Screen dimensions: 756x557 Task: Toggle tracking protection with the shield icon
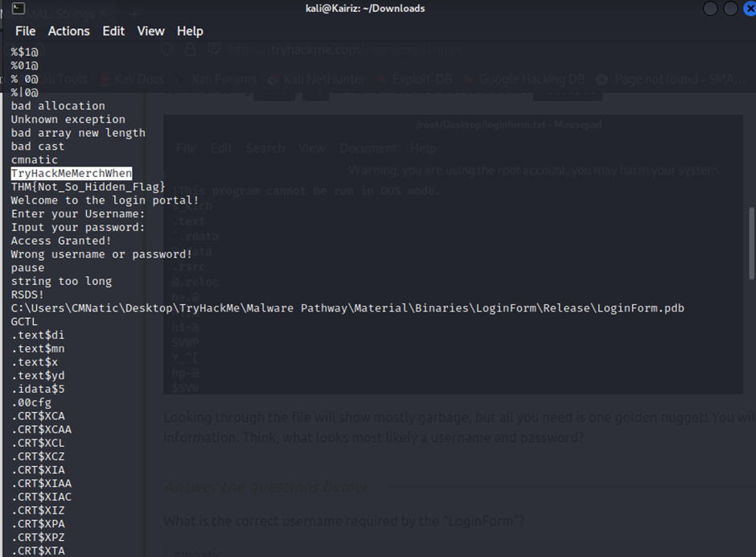tap(166, 49)
